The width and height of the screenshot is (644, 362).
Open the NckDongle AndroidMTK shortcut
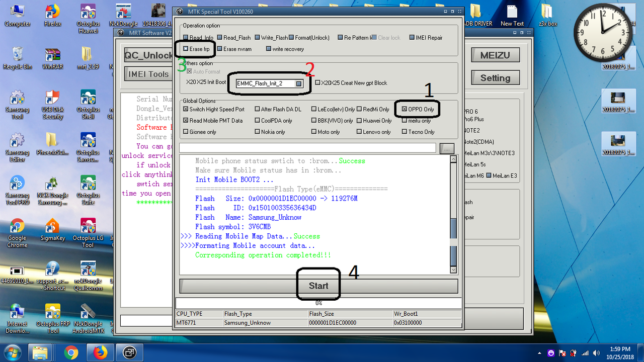[x=88, y=318]
